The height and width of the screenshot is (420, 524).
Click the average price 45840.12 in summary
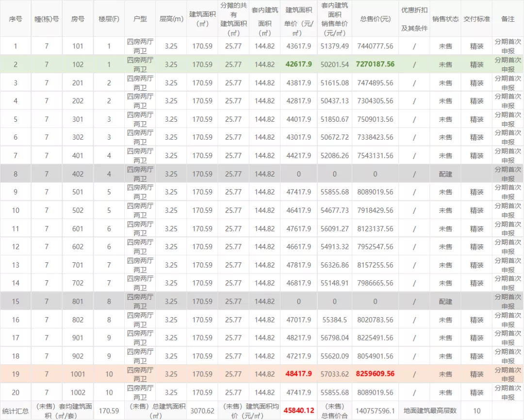click(299, 411)
